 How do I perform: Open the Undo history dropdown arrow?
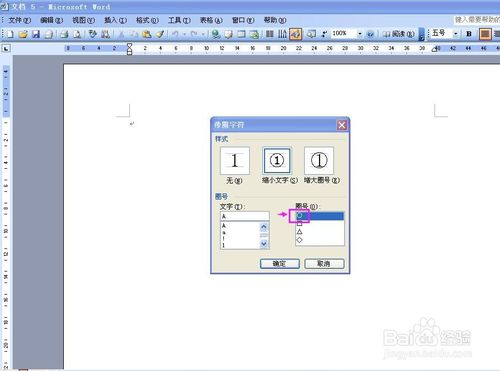point(184,34)
